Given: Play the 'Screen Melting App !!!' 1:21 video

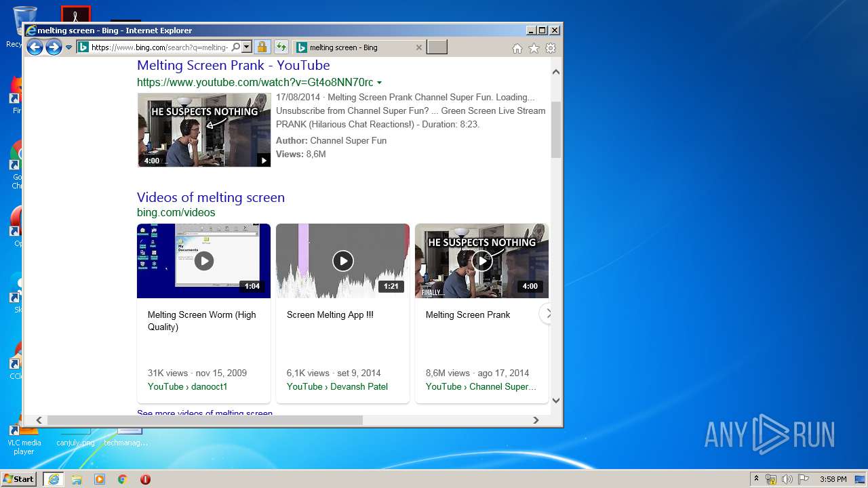Looking at the screenshot, I should point(342,261).
